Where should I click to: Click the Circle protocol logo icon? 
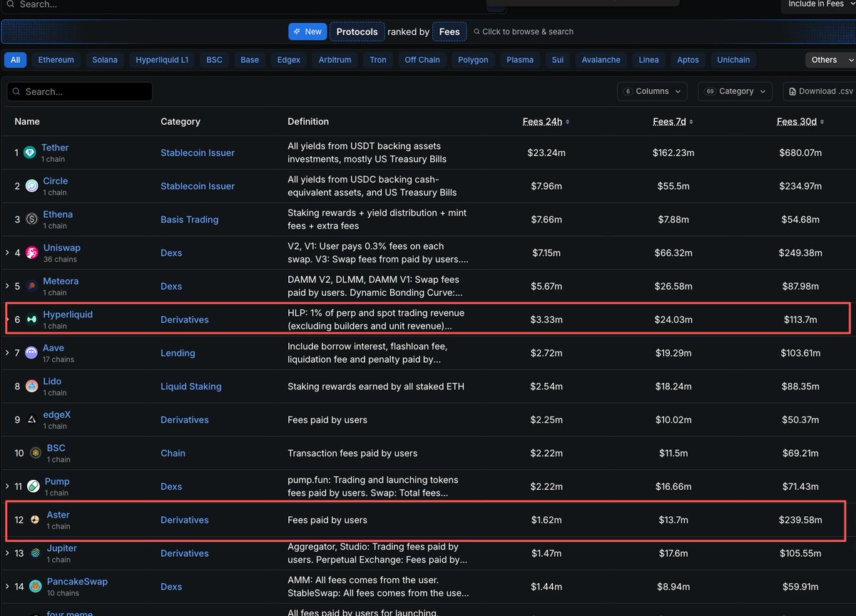(31, 186)
